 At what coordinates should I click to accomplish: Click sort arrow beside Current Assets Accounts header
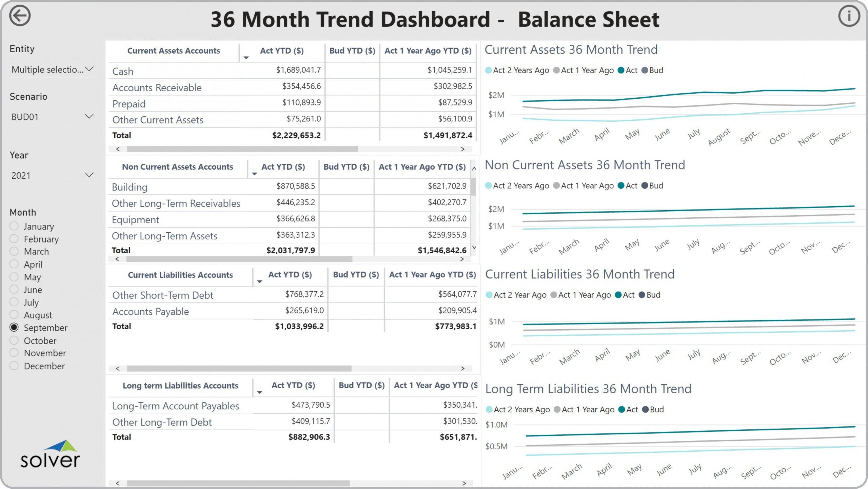click(246, 58)
